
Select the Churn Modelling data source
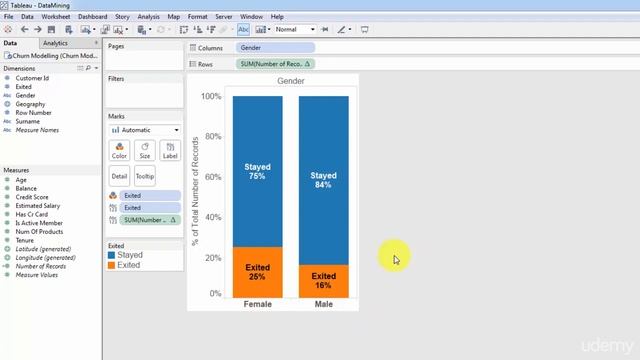(x=51, y=56)
